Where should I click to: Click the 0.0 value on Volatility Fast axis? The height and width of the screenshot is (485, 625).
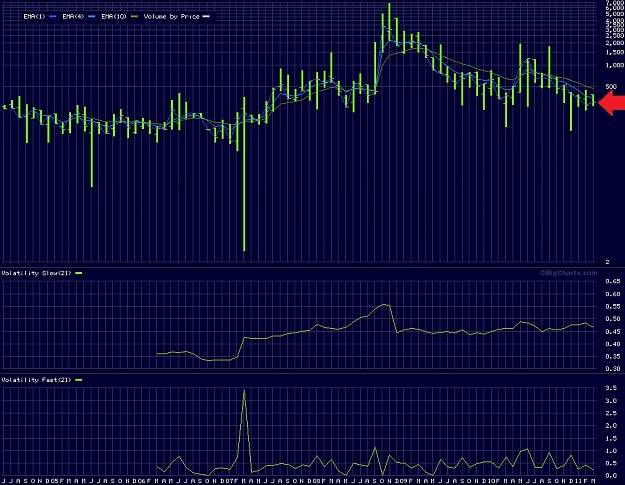coord(611,475)
